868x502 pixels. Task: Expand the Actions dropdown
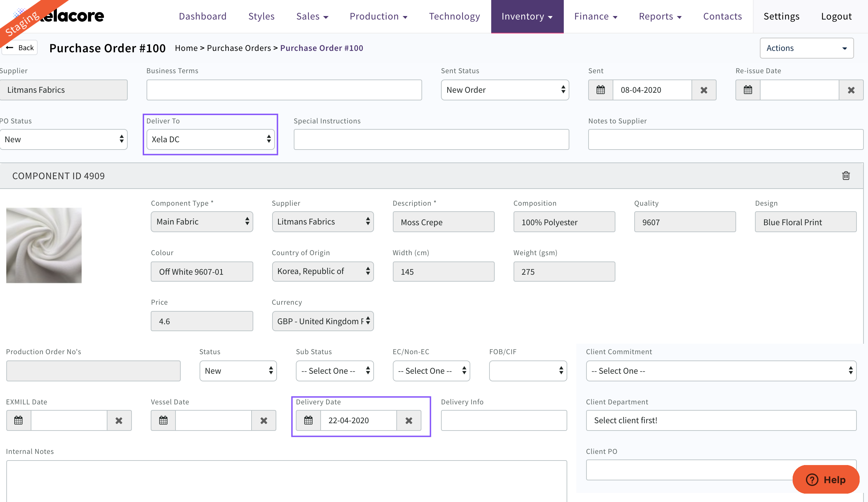[807, 48]
